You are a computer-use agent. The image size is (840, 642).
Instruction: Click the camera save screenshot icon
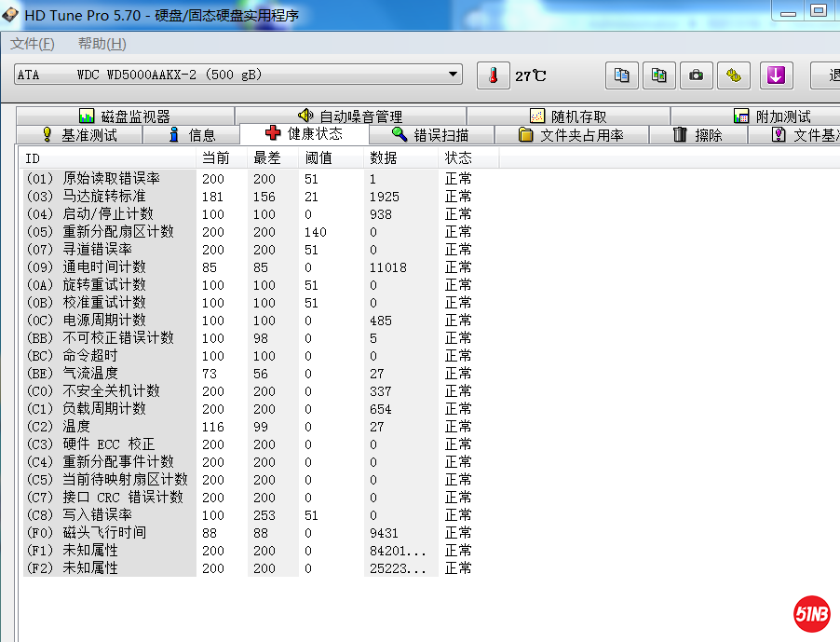[x=696, y=75]
